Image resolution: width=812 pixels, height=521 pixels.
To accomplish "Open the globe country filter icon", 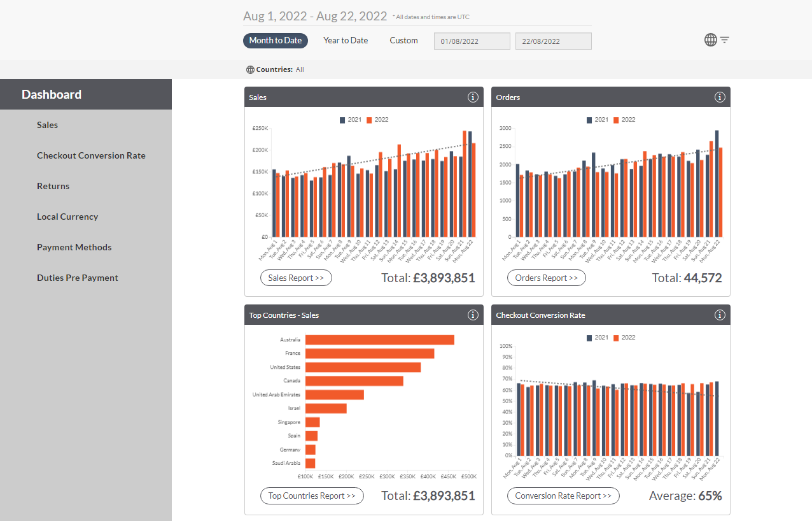I will point(711,40).
